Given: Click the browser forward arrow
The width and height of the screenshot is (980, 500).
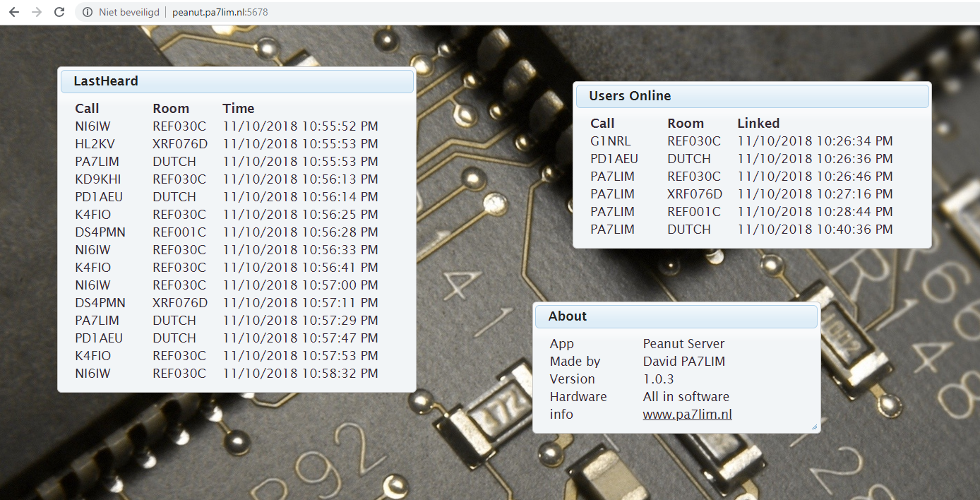Looking at the screenshot, I should click(x=37, y=12).
